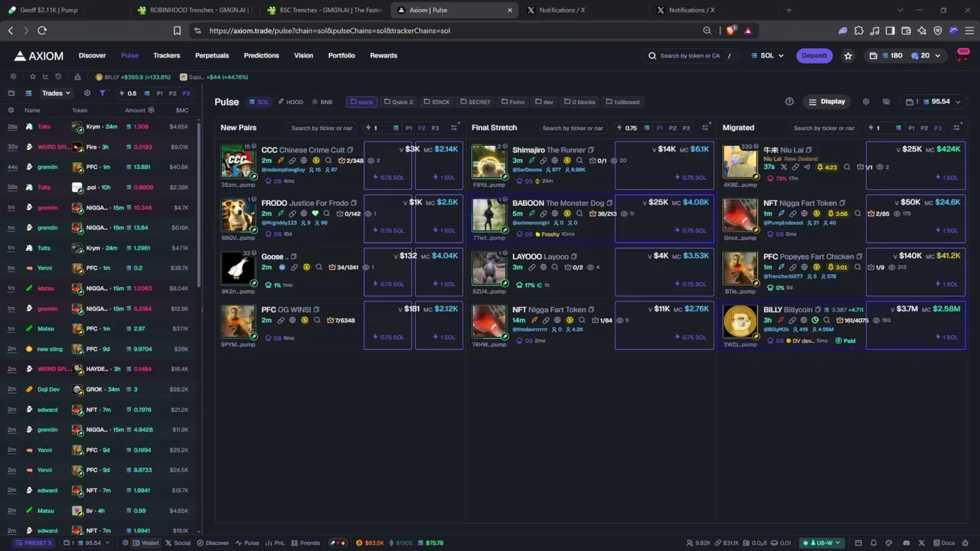
Task: Expand wallet balance dropdown showing 180 and 20
Action: pos(906,56)
